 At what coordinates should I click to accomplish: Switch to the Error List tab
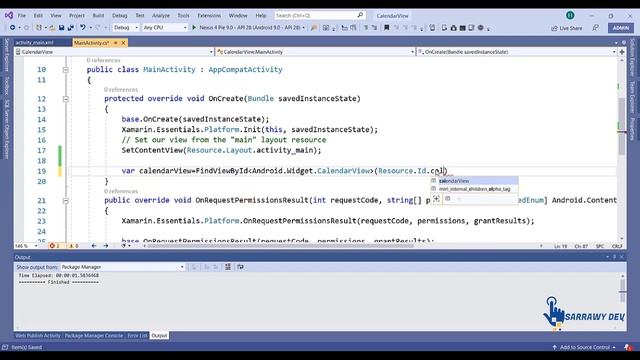[x=137, y=336]
